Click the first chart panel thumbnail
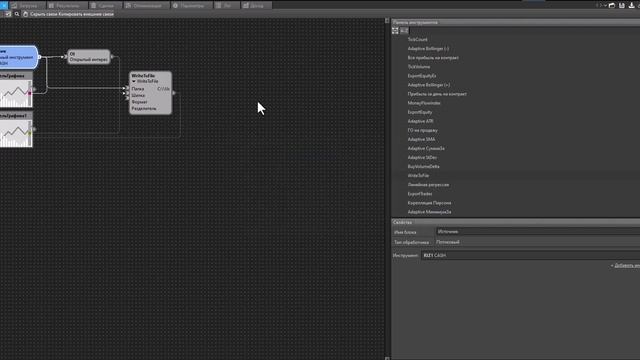Image resolution: width=640 pixels, height=360 pixels. tap(16, 93)
